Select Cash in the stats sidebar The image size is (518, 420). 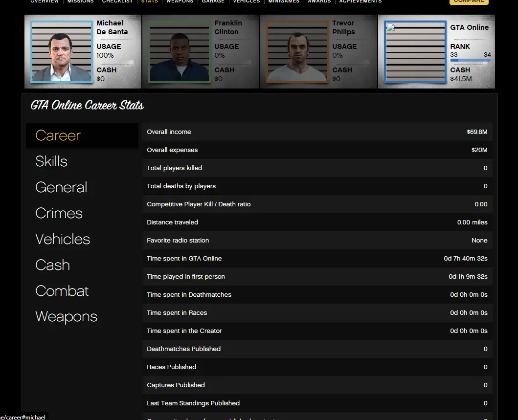tap(52, 265)
